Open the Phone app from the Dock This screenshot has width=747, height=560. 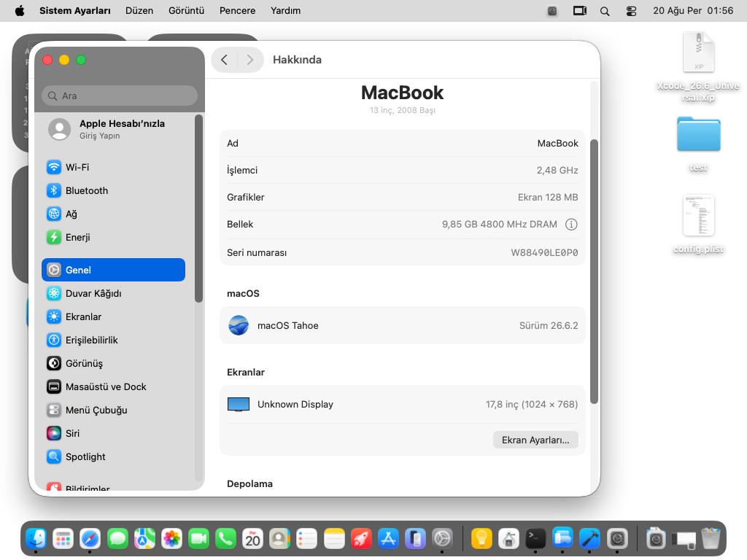click(226, 539)
